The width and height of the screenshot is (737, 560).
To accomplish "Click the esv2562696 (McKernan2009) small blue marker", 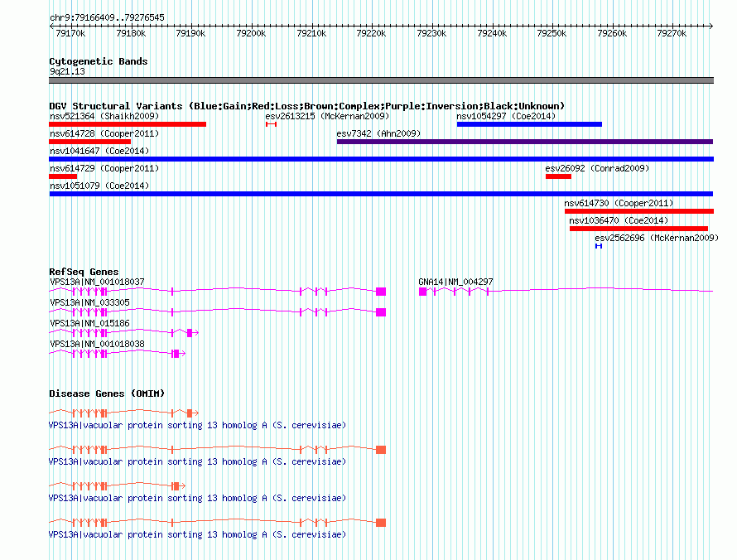I will pos(599,246).
